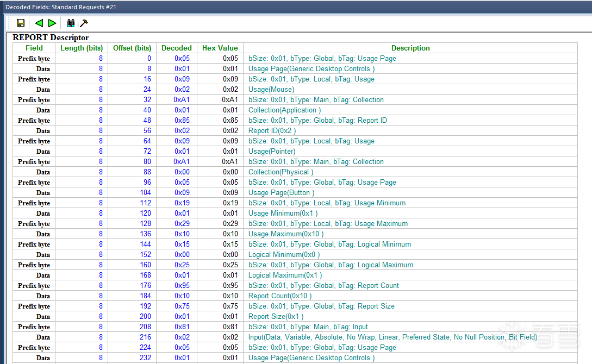
Task: Click the Usage Page(Button ) row
Action: click(x=281, y=193)
